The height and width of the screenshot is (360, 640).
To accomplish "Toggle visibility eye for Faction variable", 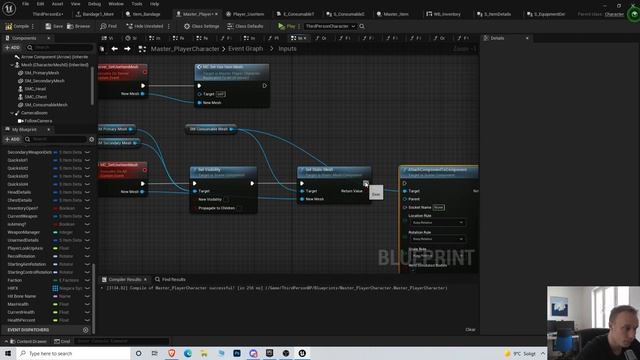I will click(87, 280).
